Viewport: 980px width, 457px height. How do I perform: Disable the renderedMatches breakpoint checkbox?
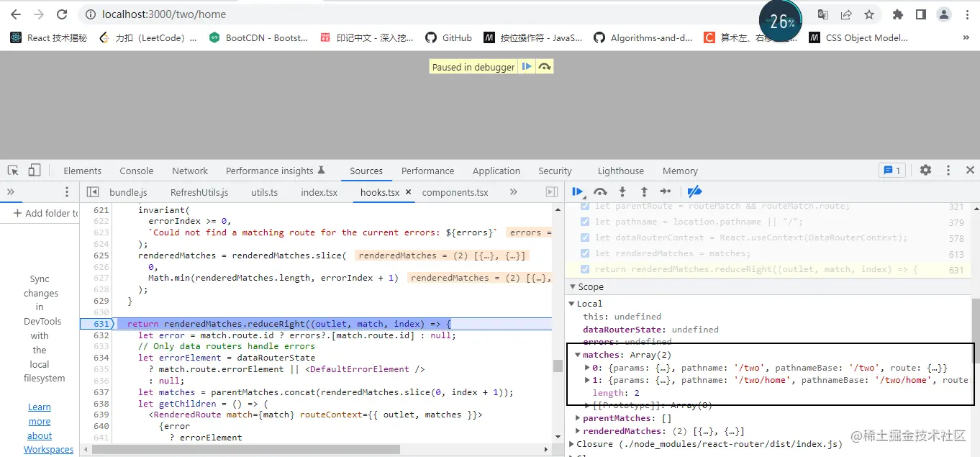584,253
